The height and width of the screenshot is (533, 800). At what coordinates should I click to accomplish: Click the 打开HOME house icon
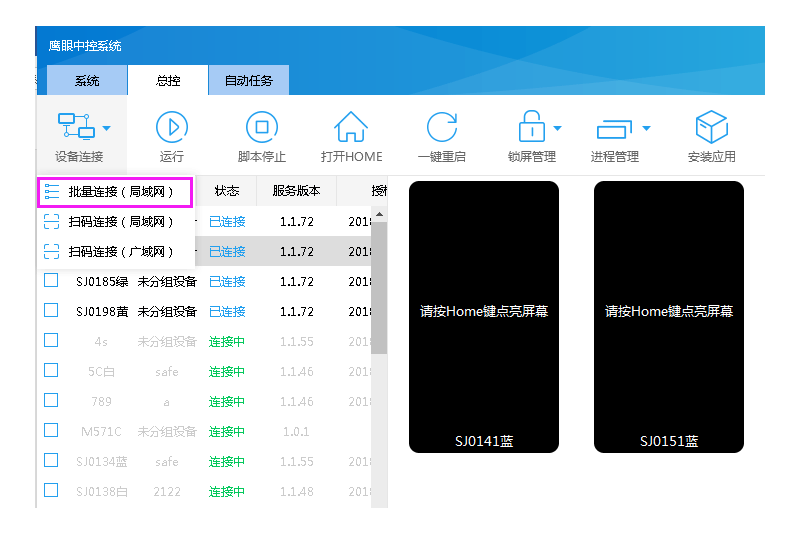pyautogui.click(x=351, y=126)
